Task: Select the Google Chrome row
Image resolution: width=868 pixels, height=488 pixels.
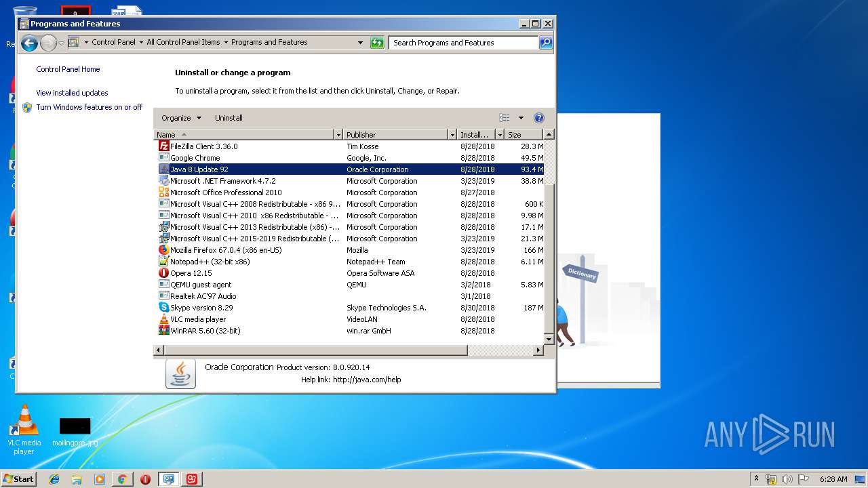Action: [349, 158]
